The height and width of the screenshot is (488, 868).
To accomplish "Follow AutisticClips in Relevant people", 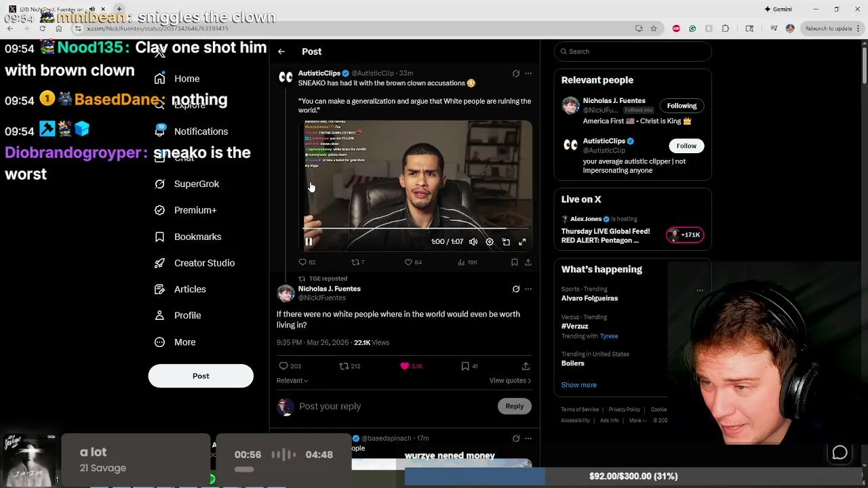I will pyautogui.click(x=686, y=146).
